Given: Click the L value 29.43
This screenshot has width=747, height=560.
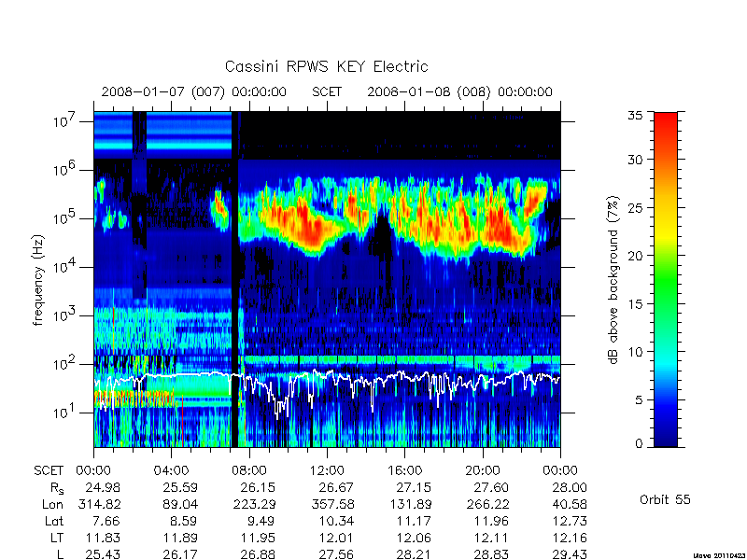Looking at the screenshot, I should coord(570,554).
